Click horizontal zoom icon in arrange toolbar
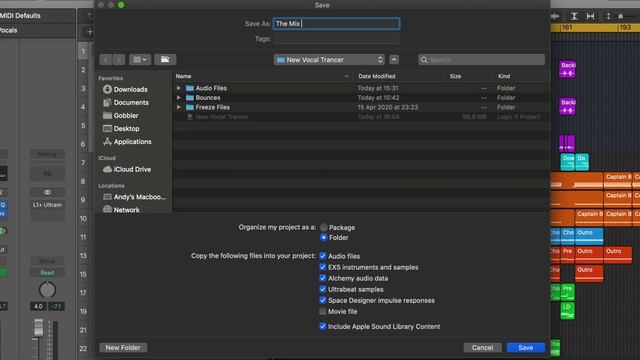This screenshot has height=360, width=640. (590, 16)
